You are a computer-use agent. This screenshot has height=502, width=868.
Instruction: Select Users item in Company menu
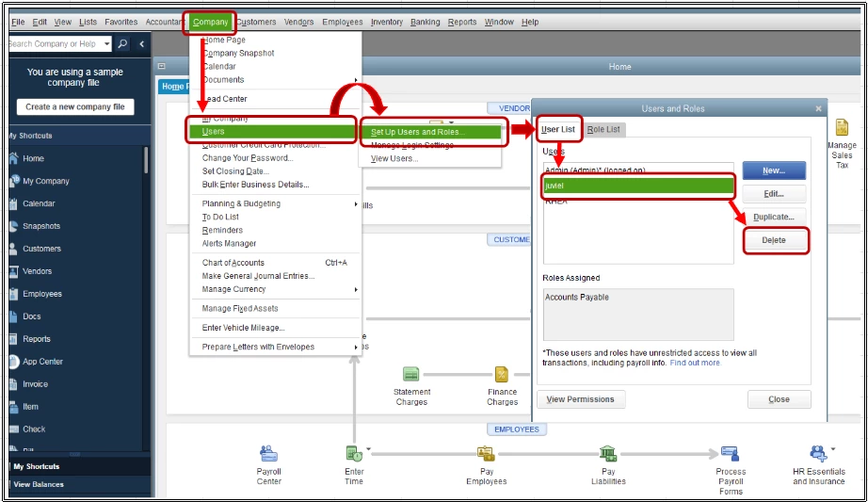pos(272,132)
